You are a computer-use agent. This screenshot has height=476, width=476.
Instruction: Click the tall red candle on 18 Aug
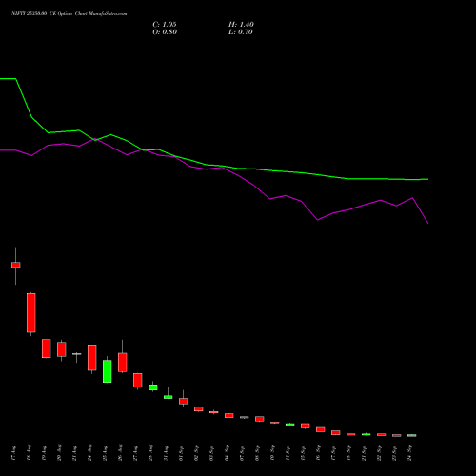[x=31, y=312]
